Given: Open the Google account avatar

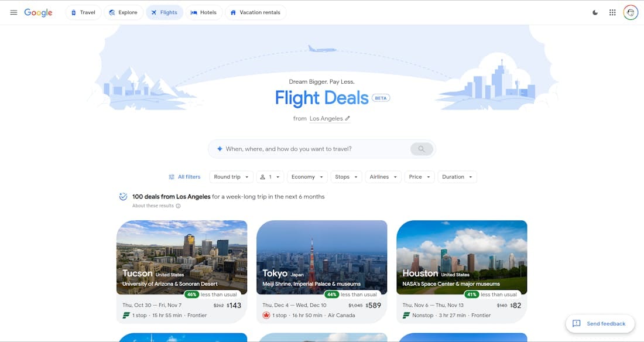Looking at the screenshot, I should 631,12.
